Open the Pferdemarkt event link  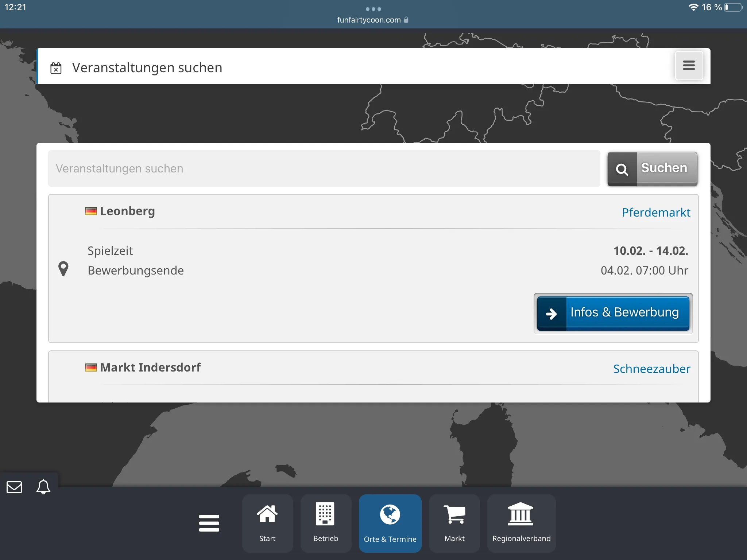coord(656,213)
